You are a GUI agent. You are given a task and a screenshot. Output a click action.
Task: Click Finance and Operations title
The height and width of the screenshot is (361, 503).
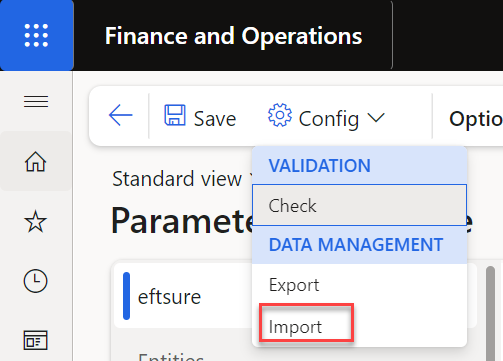click(233, 36)
